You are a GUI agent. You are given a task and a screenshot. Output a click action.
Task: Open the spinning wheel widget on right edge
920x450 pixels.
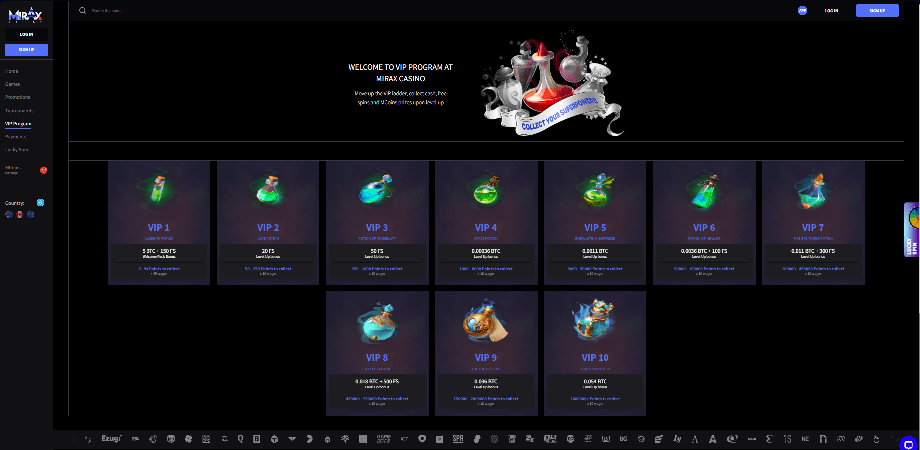[911, 229]
